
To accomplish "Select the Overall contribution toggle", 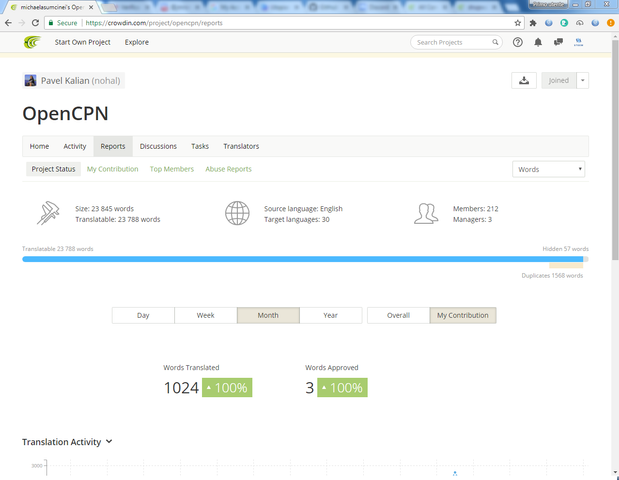I will 398,315.
